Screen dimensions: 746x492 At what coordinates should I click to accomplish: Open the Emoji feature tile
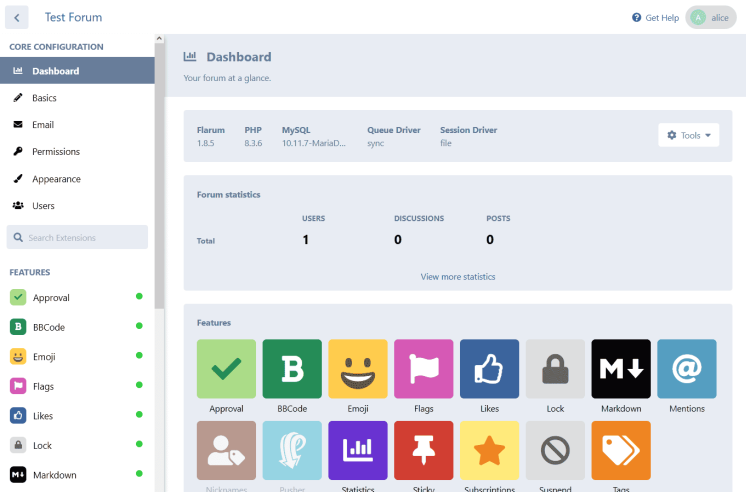coord(358,369)
